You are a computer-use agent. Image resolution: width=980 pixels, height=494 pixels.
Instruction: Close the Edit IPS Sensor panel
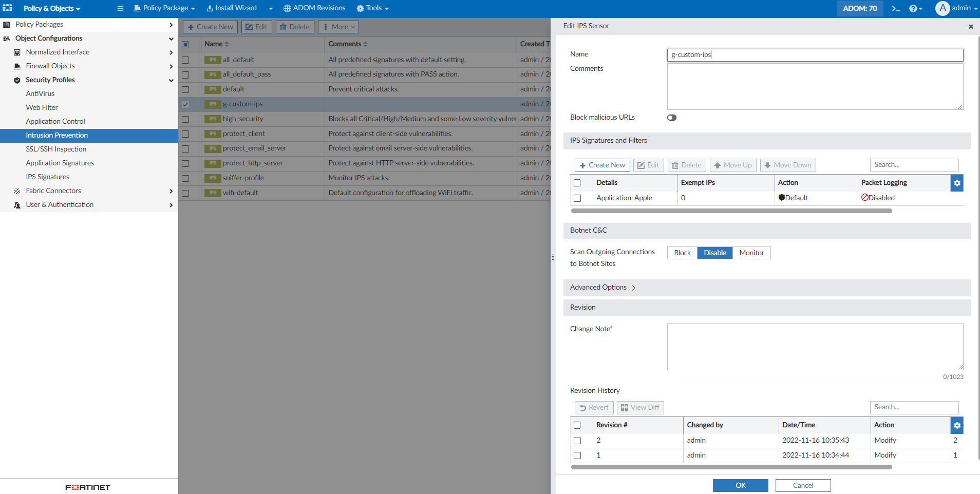click(x=971, y=27)
